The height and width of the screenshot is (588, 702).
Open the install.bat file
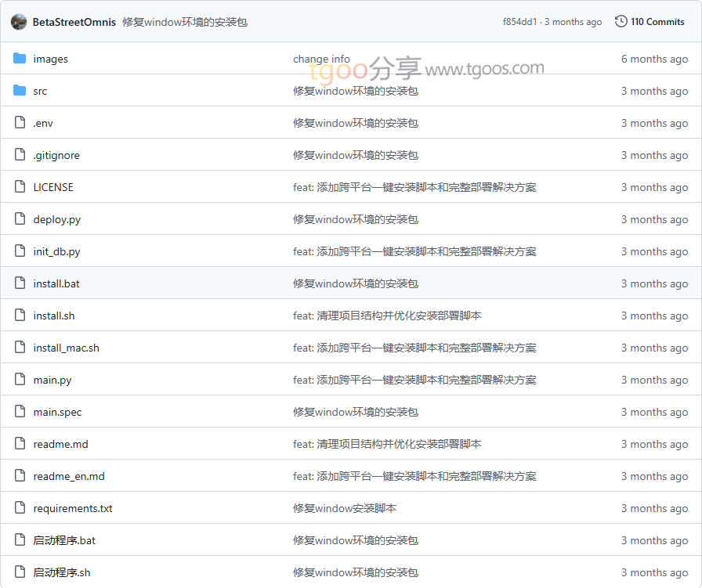point(56,283)
